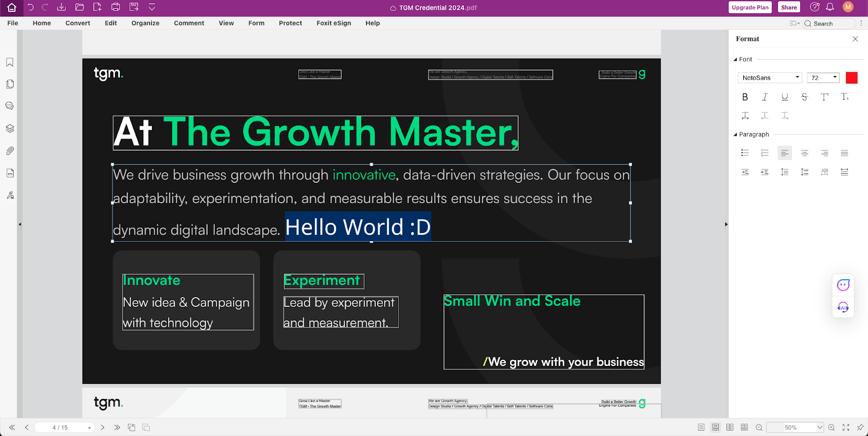Switch to the Foxit eSign tab
Viewport: 868px width, 436px height.
[x=334, y=23]
